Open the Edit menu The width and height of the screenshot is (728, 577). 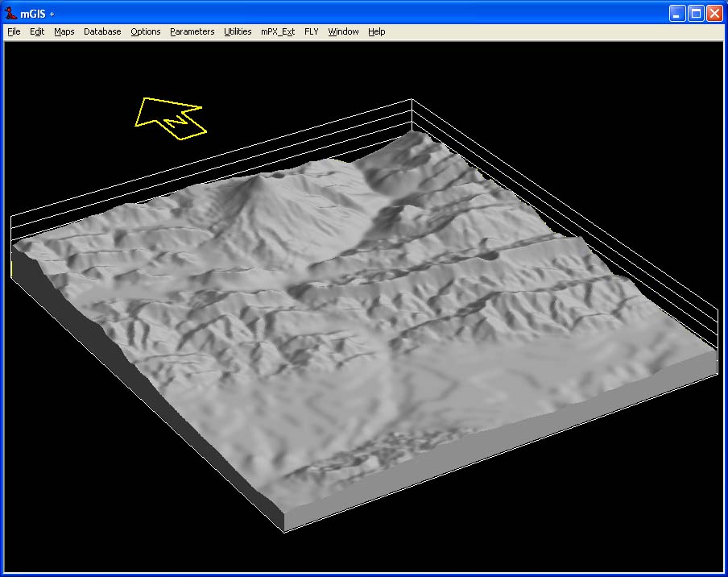37,31
